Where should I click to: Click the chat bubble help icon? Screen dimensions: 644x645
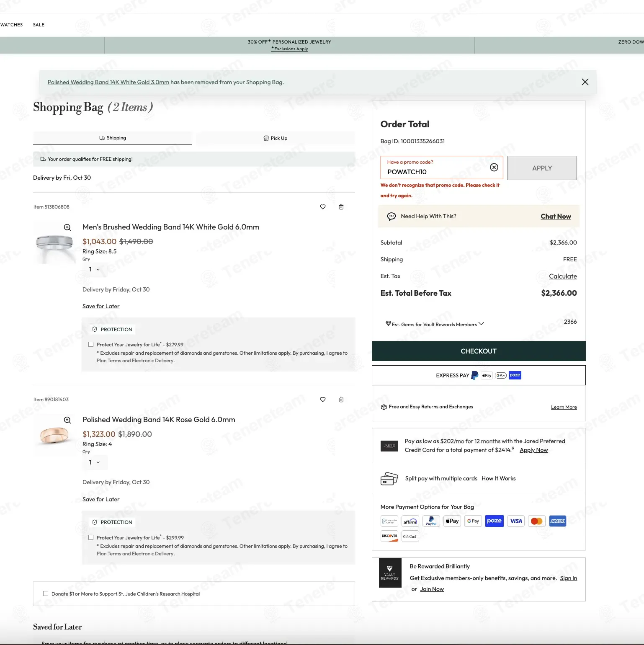point(392,217)
